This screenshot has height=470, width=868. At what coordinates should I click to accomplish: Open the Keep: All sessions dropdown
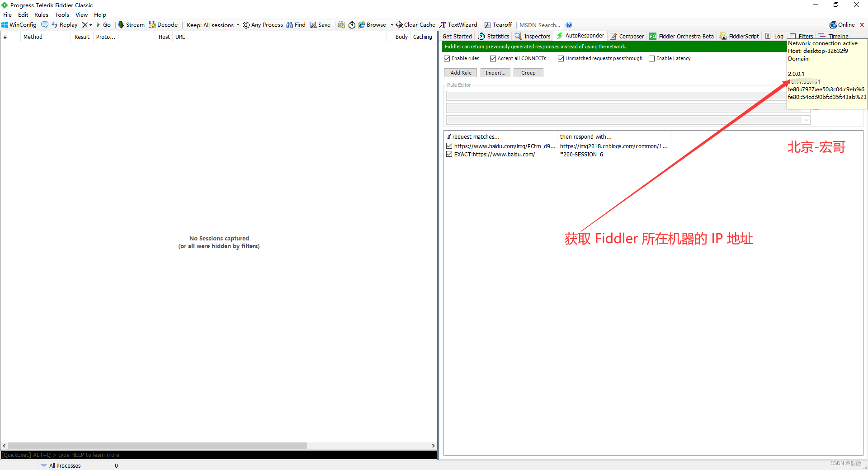coord(213,25)
